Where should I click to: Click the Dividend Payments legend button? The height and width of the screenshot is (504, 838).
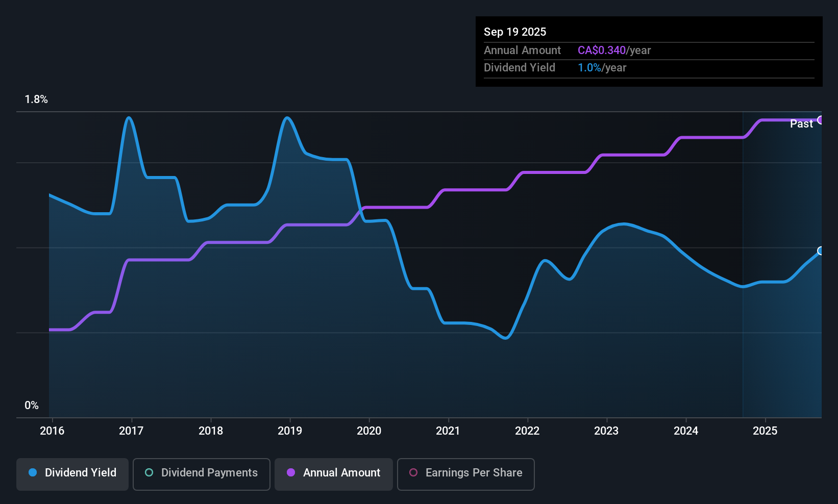[201, 473]
